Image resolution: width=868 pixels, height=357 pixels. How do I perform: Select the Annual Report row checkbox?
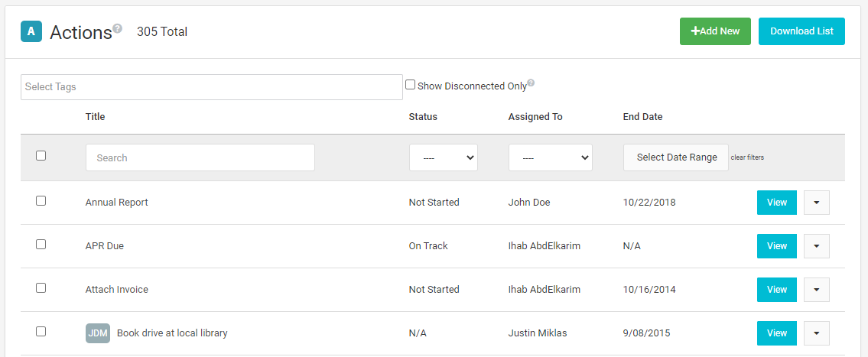coord(41,201)
